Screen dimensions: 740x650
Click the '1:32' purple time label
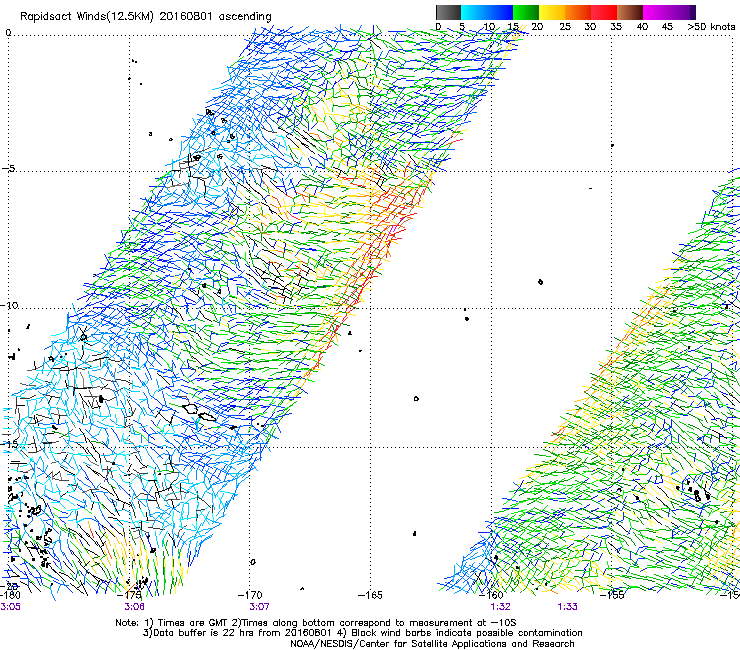[500, 607]
